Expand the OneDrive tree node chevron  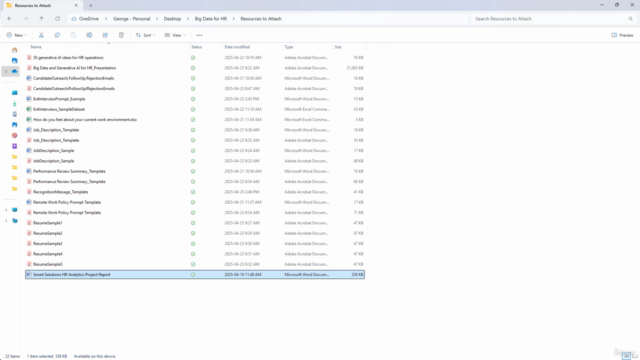point(6,71)
